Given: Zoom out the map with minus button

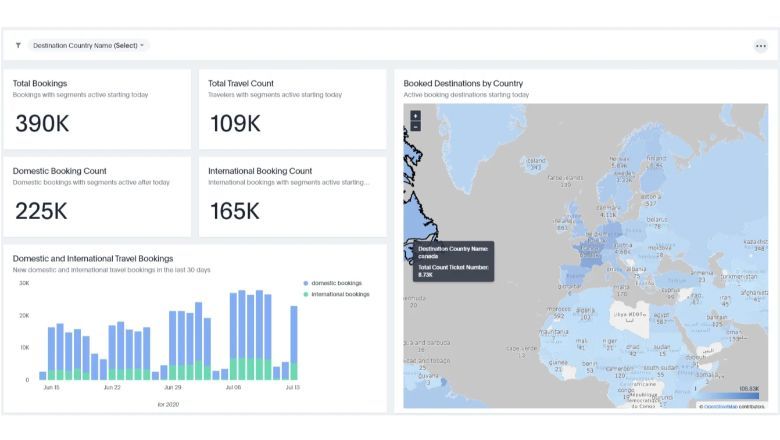Looking at the screenshot, I should 415,127.
